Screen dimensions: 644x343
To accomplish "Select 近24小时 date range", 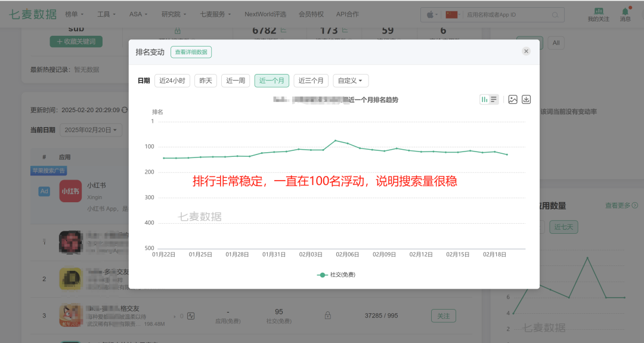I will (x=172, y=81).
